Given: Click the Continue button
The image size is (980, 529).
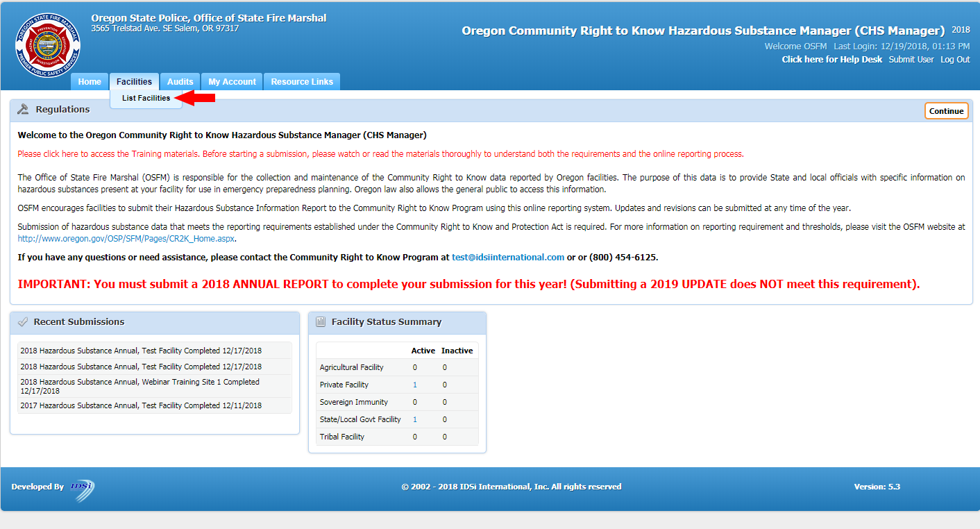Looking at the screenshot, I should pyautogui.click(x=946, y=111).
